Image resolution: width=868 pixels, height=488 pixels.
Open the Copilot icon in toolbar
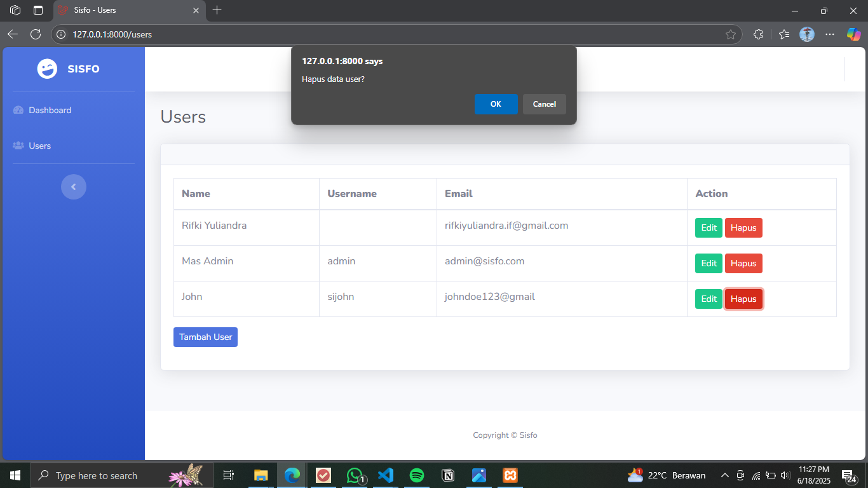(x=853, y=34)
